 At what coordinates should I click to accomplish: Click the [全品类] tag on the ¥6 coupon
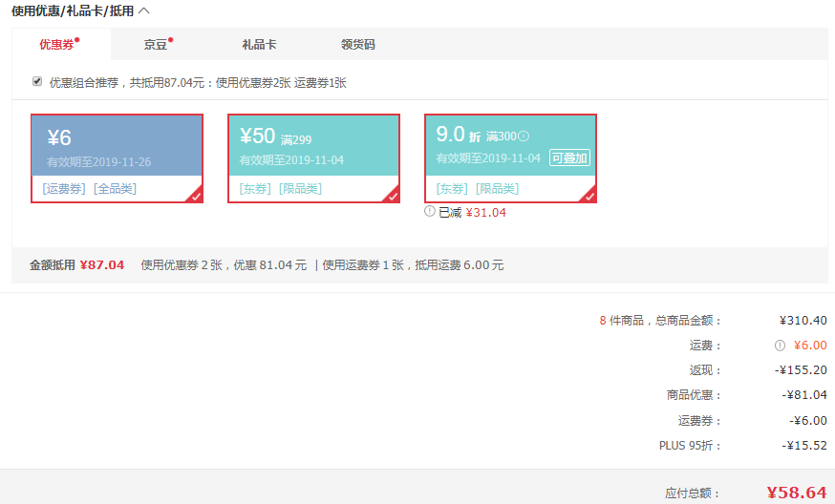pos(115,188)
